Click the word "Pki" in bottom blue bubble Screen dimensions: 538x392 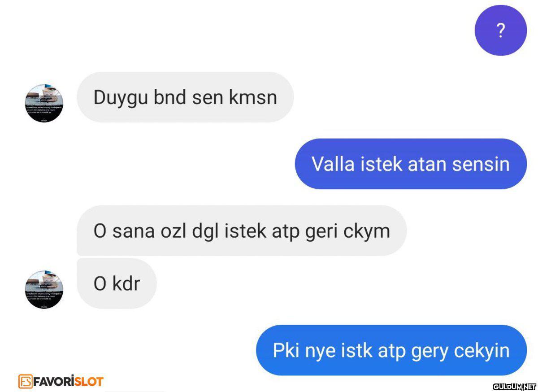click(x=286, y=350)
